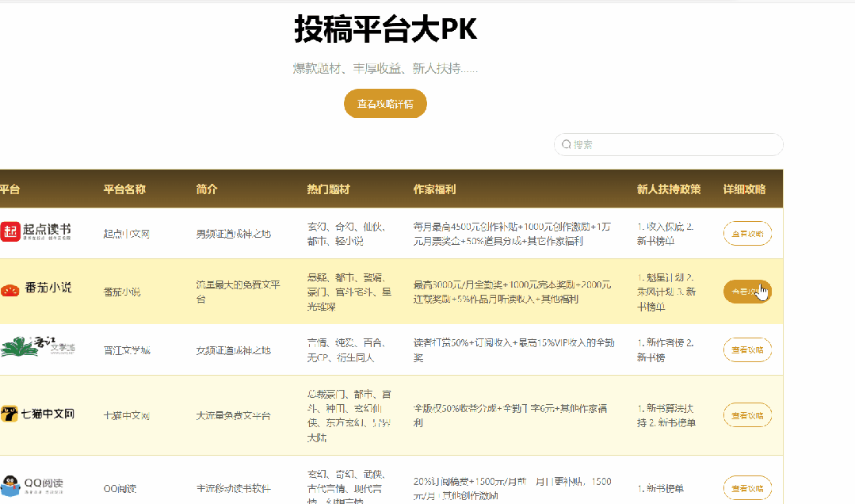Viewport: 855px width, 504px height.
Task: Open 晋江文学城 logo in third row
Action: click(37, 347)
